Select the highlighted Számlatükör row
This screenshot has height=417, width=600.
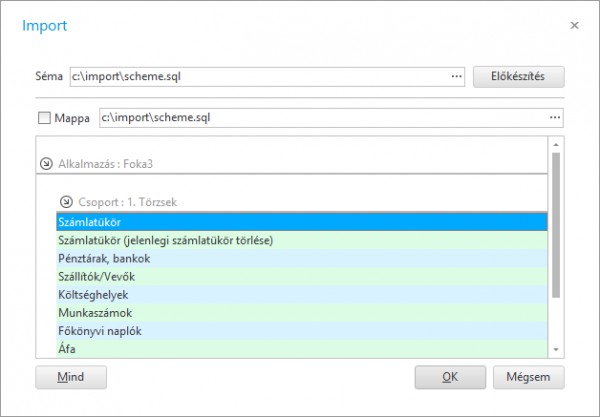pyautogui.click(x=302, y=222)
